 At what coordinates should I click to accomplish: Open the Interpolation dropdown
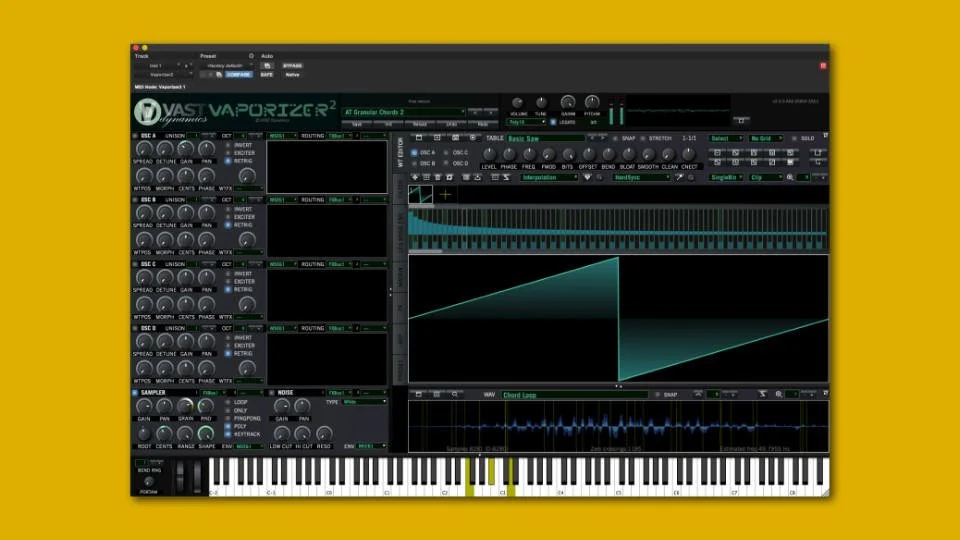coord(549,177)
